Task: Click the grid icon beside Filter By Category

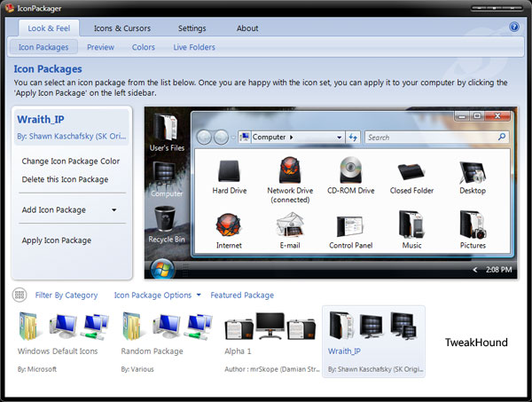Action: pos(20,295)
